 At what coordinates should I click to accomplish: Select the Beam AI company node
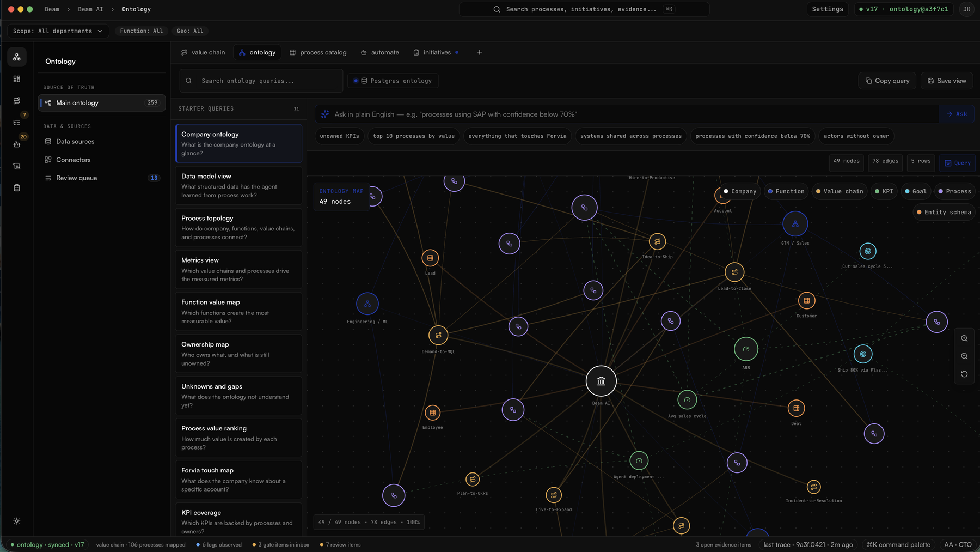[601, 381]
